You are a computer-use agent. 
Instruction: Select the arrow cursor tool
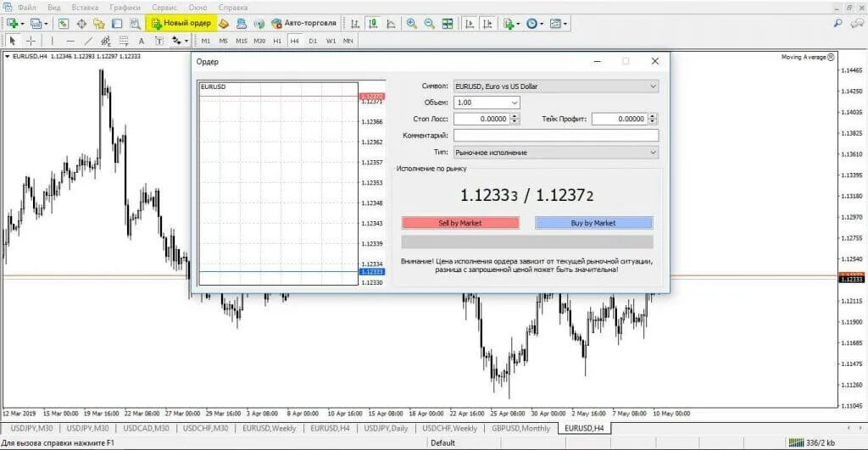13,41
